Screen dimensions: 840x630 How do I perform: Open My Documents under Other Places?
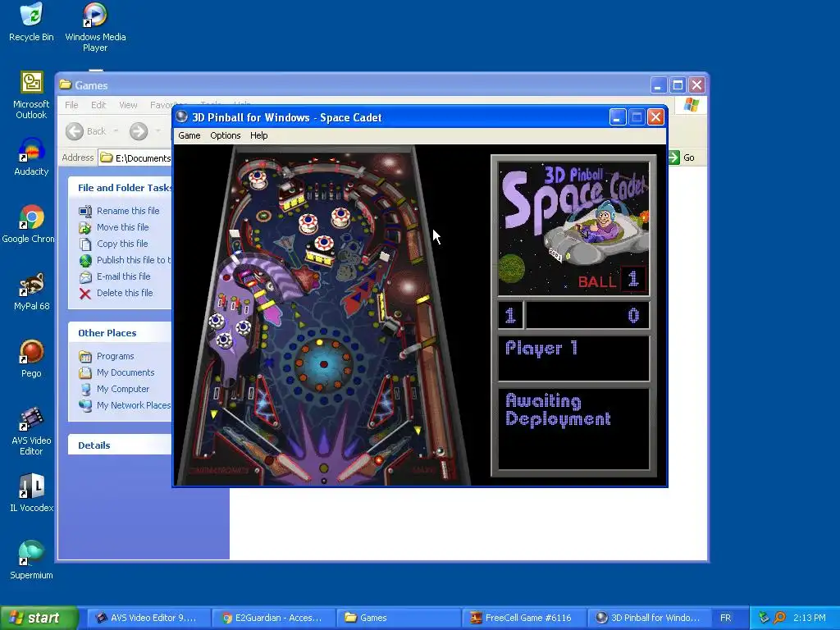tap(126, 372)
